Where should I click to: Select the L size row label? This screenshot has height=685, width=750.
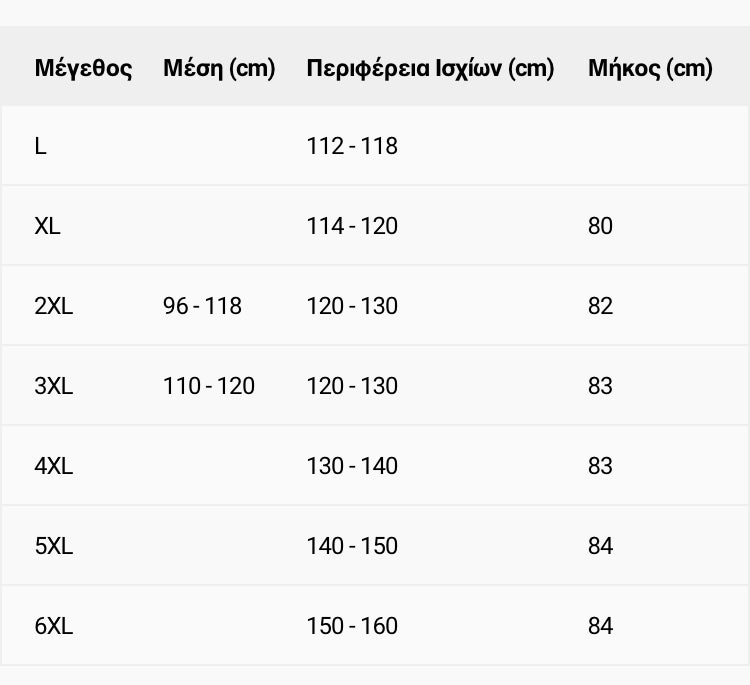tap(41, 146)
